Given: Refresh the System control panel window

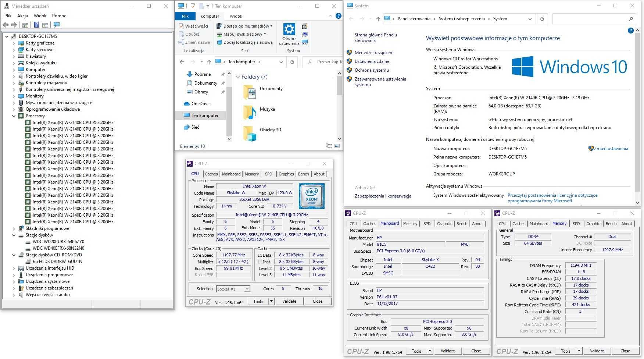Looking at the screenshot, I should 542,19.
